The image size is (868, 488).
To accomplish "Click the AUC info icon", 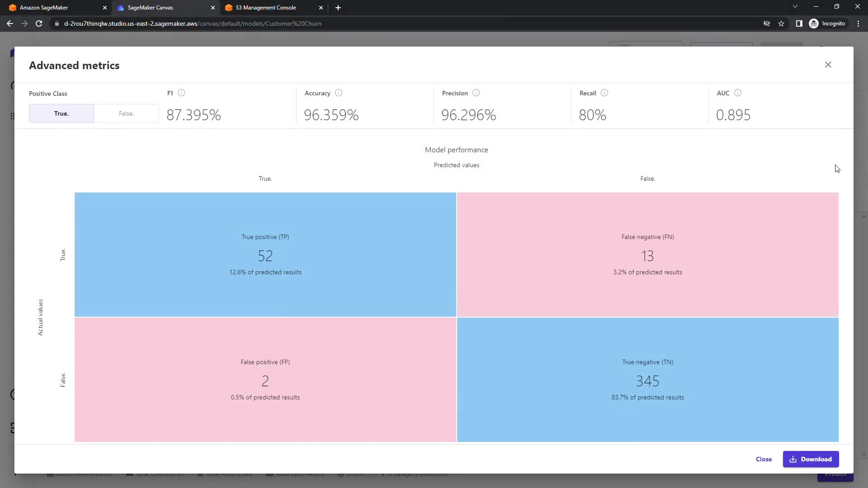I will click(x=738, y=93).
